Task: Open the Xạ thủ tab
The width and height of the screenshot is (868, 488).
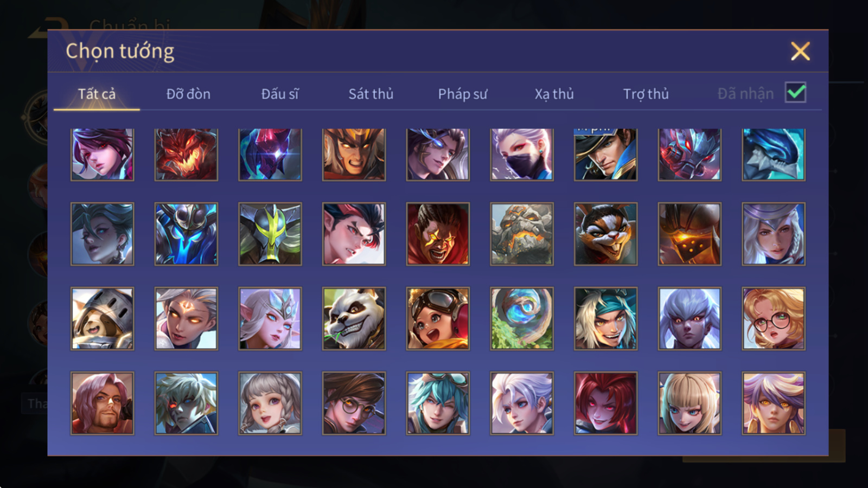Action: point(554,94)
